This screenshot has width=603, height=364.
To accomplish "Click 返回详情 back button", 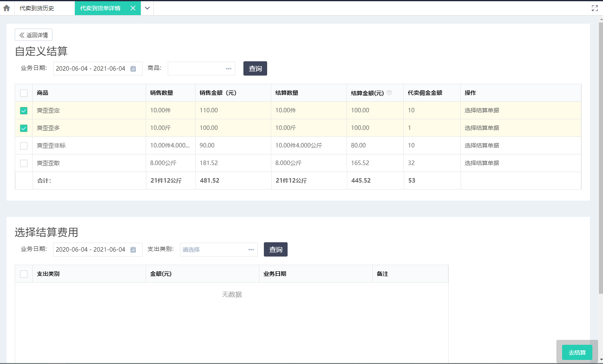I will tap(34, 35).
